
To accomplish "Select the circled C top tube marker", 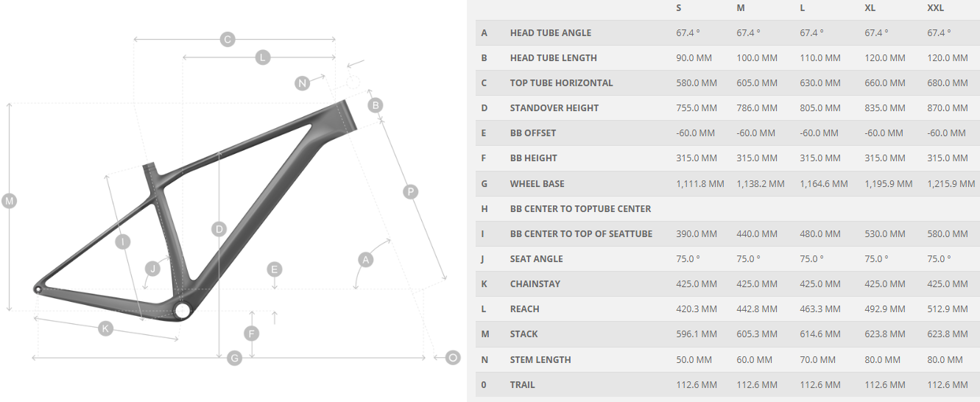I will click(x=227, y=39).
